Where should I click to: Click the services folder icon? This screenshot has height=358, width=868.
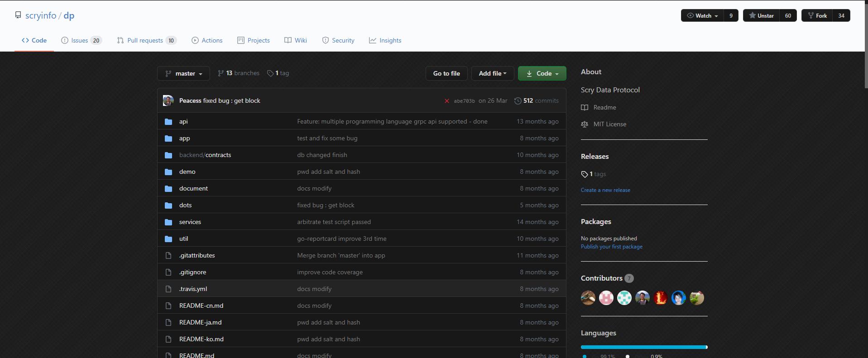pos(168,222)
